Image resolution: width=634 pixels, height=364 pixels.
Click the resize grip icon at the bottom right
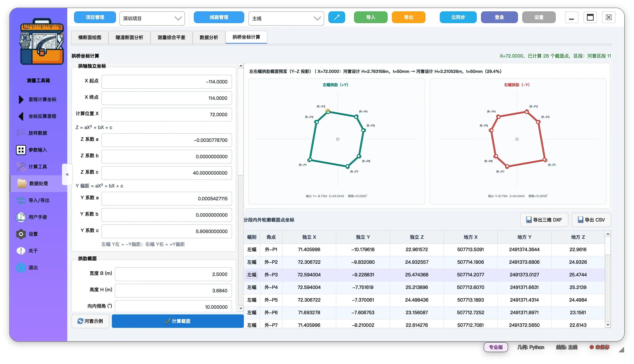point(622,350)
